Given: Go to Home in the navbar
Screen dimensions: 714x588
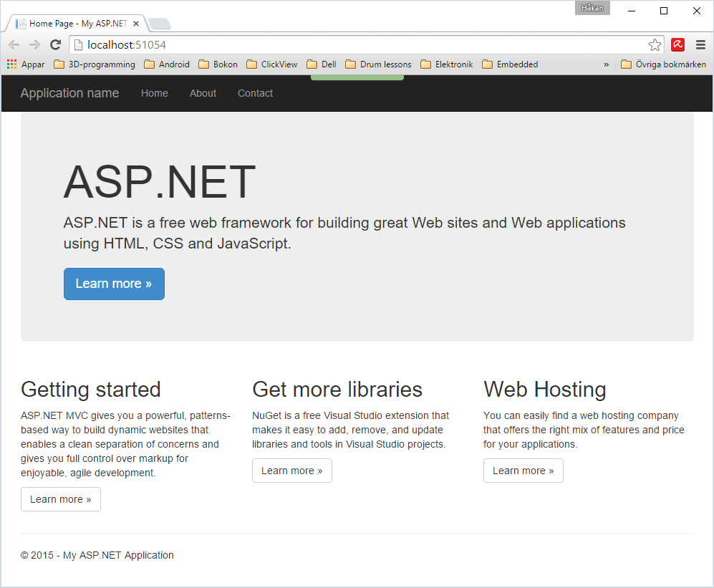Looking at the screenshot, I should tap(155, 93).
